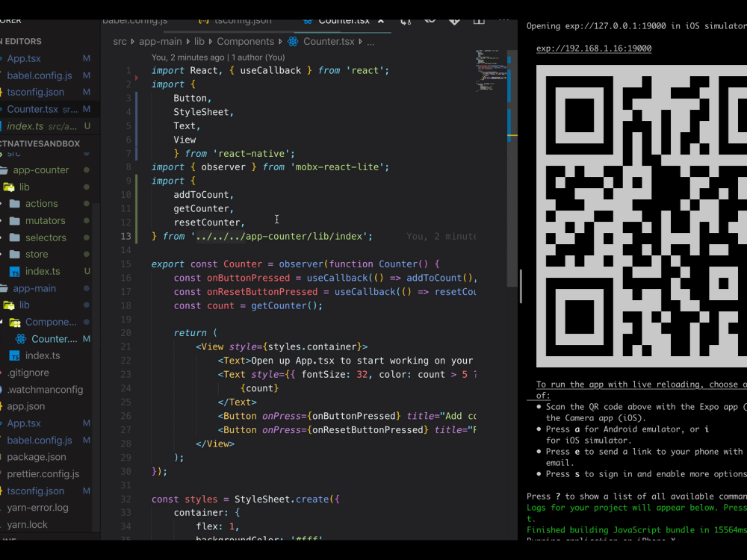Click the lib folder icon under app-main
The width and height of the screenshot is (747, 560).
pyautogui.click(x=9, y=305)
